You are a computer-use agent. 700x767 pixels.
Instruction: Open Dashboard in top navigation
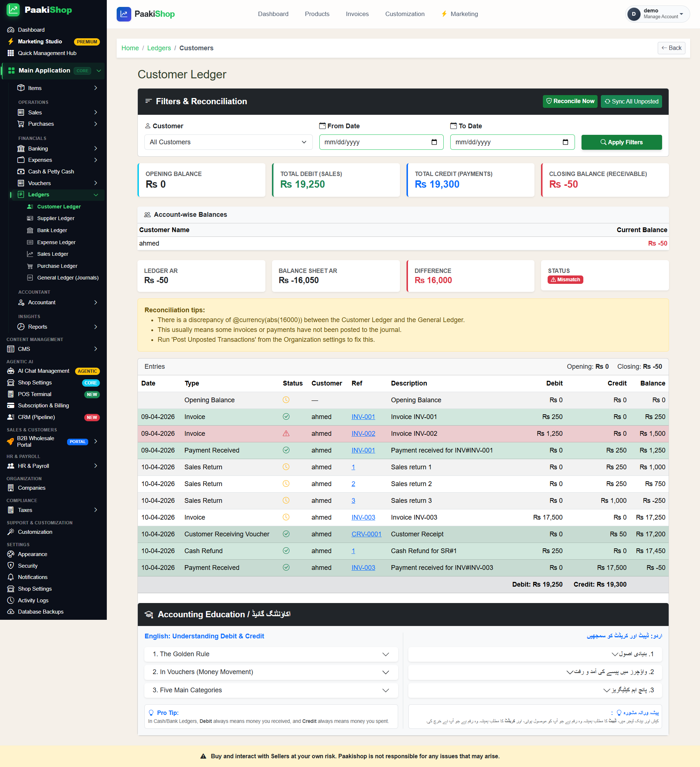(x=273, y=14)
